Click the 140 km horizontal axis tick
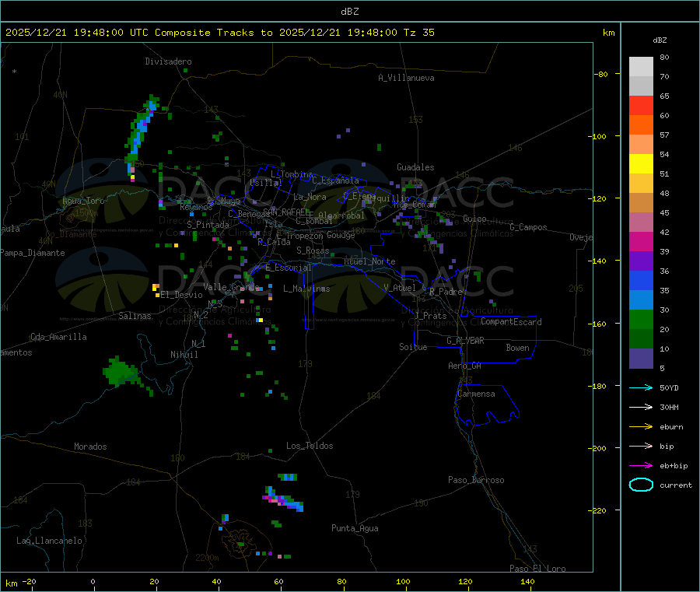 [x=527, y=581]
